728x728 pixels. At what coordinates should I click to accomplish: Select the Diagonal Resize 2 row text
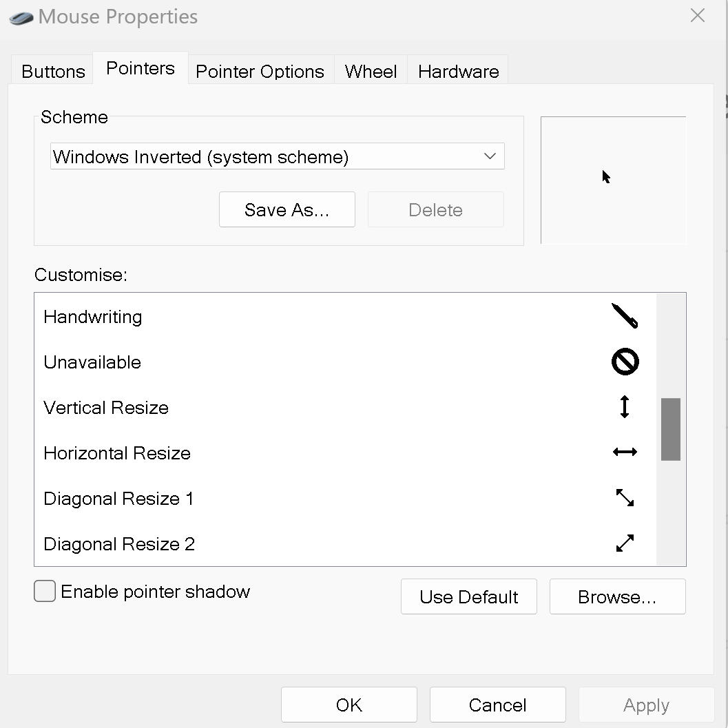(119, 544)
